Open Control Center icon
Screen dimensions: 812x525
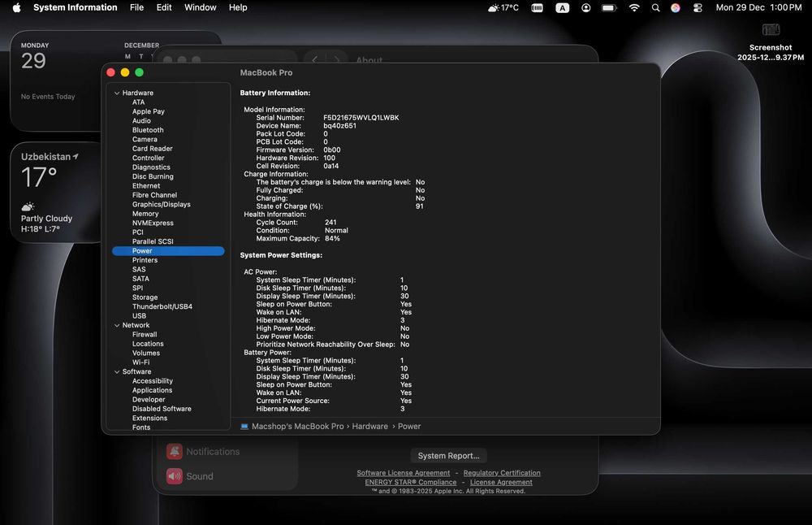[x=698, y=8]
